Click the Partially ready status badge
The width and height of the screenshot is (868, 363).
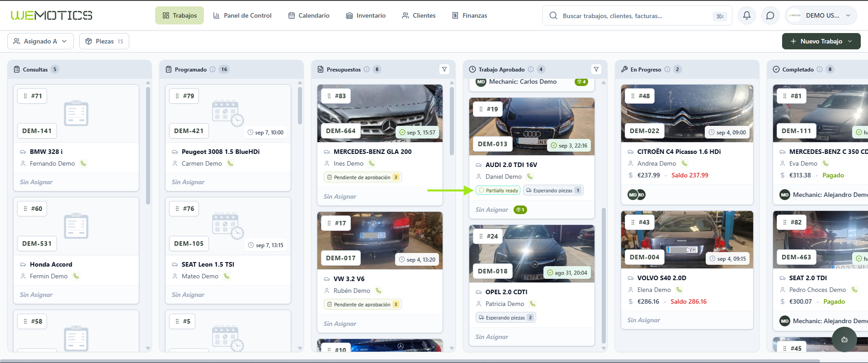tap(498, 191)
